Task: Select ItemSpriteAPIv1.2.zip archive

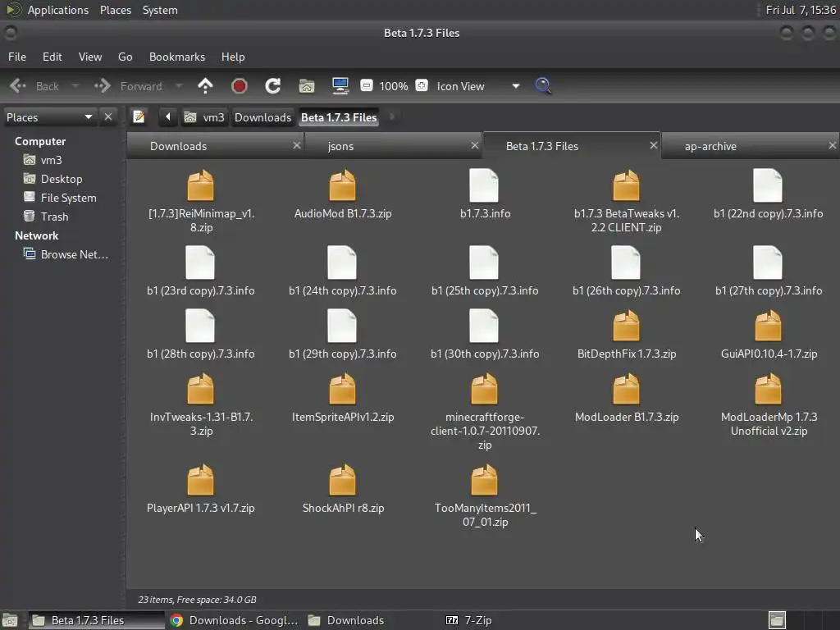Action: [x=343, y=398]
